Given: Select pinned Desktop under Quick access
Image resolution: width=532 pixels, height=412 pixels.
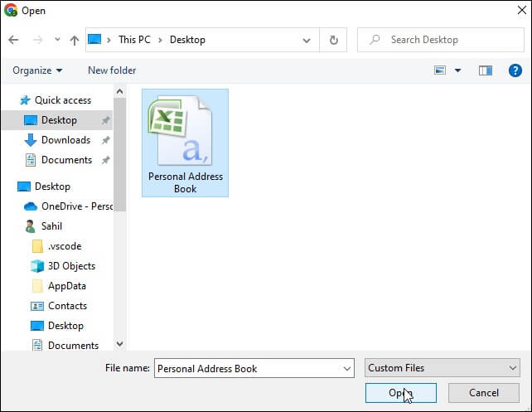Looking at the screenshot, I should (x=59, y=120).
